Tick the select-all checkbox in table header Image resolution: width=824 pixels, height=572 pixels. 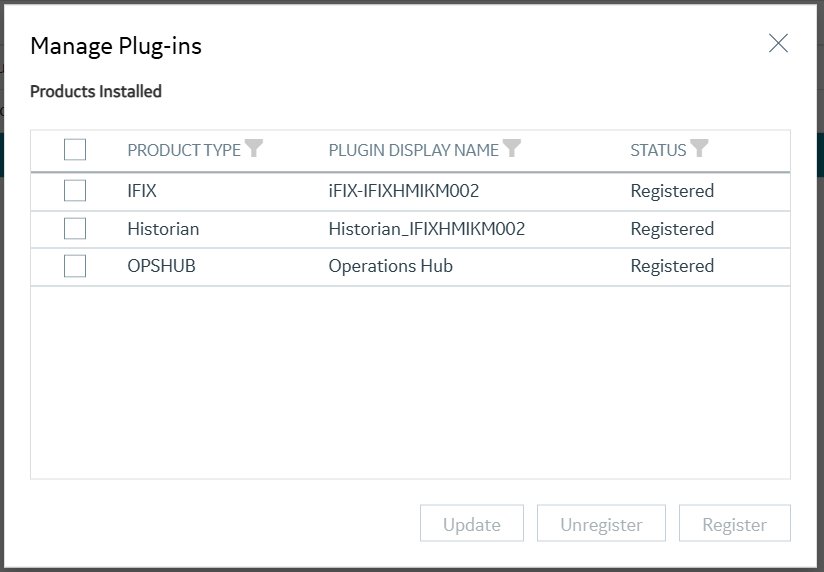[75, 149]
